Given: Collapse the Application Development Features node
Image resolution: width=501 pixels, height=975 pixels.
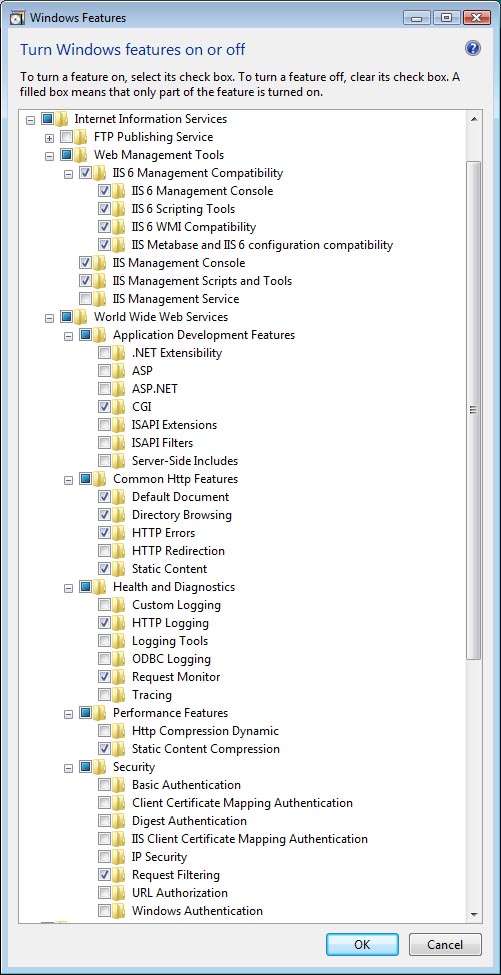Looking at the screenshot, I should (69, 336).
